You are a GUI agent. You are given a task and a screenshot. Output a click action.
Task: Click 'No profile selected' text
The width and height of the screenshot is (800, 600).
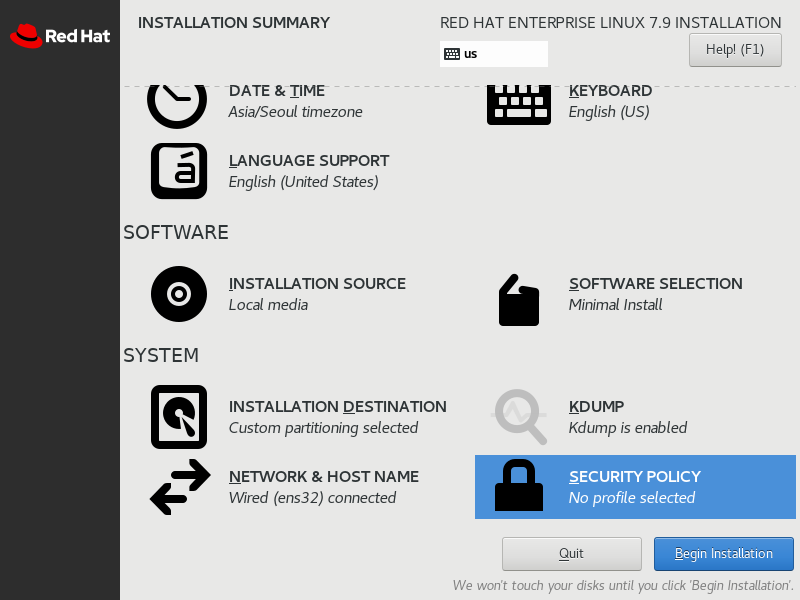632,498
